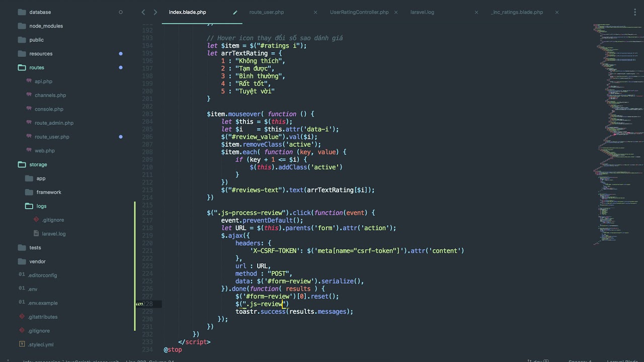The image size is (644, 362).
Task: Go forward with the right navigation arrow
Action: pyautogui.click(x=155, y=12)
